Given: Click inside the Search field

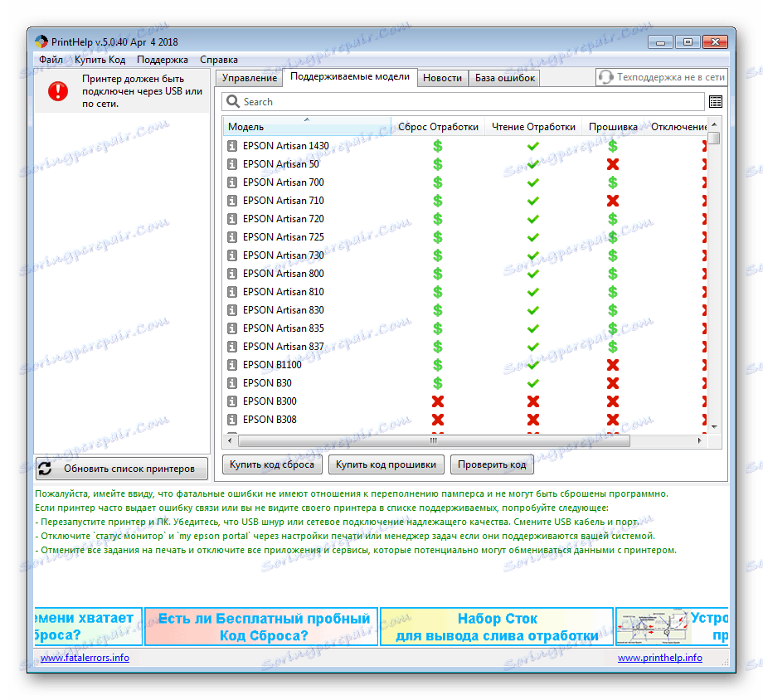Looking at the screenshot, I should [464, 102].
